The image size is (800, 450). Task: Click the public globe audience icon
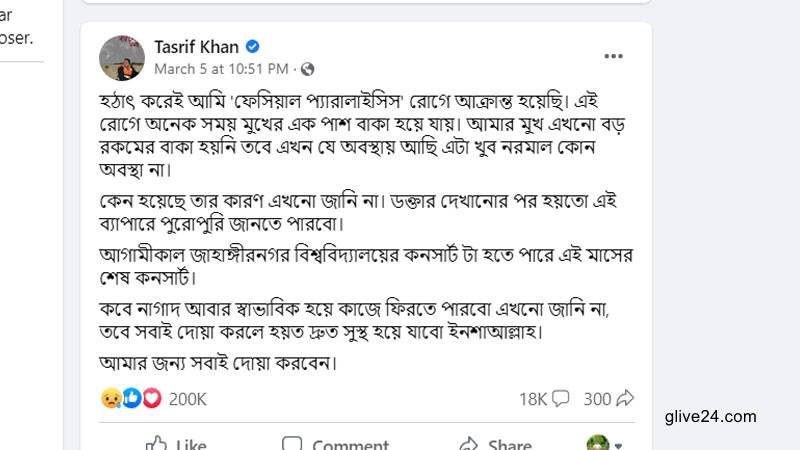tap(308, 69)
